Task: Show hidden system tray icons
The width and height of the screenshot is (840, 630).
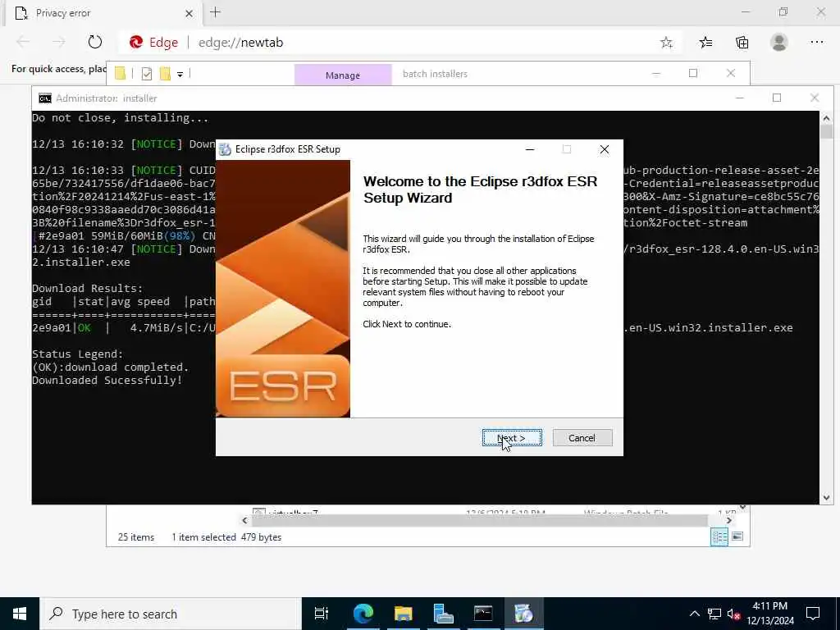Action: click(694, 614)
